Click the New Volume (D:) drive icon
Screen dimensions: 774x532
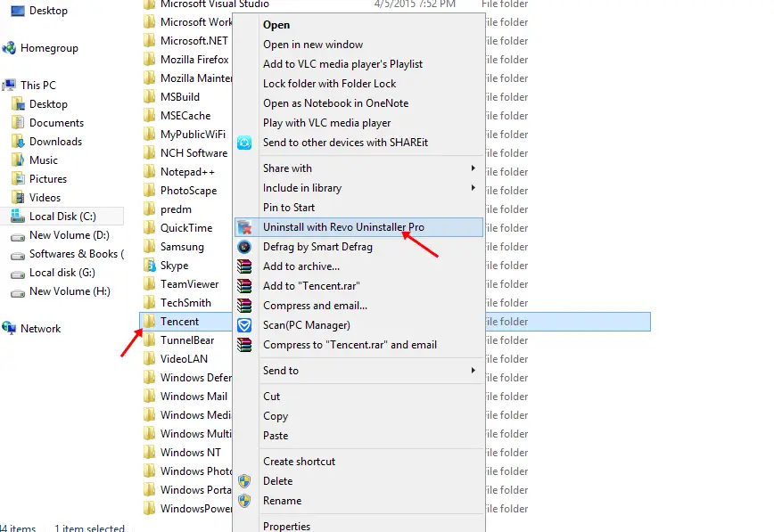[x=18, y=237]
